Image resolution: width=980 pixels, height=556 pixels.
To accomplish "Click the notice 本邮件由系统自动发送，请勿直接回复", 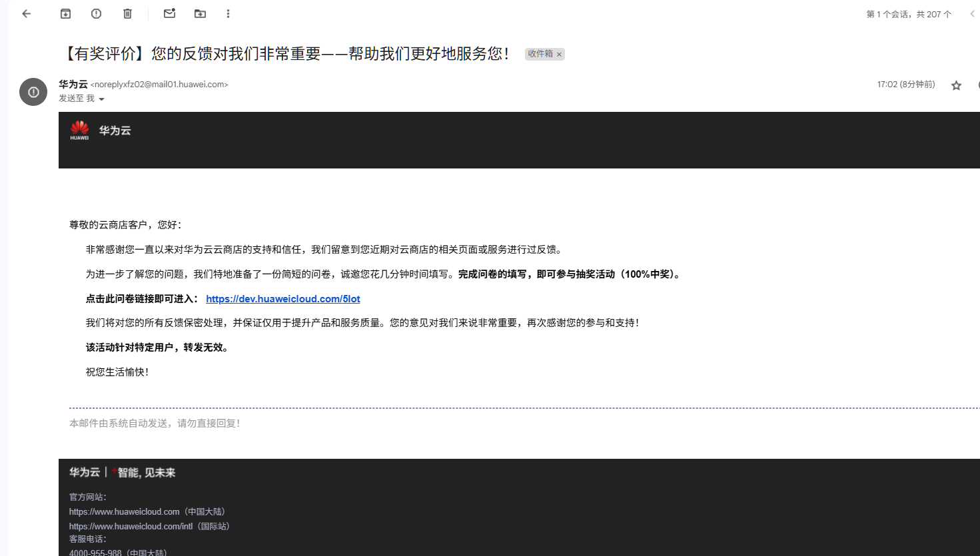I will point(155,423).
